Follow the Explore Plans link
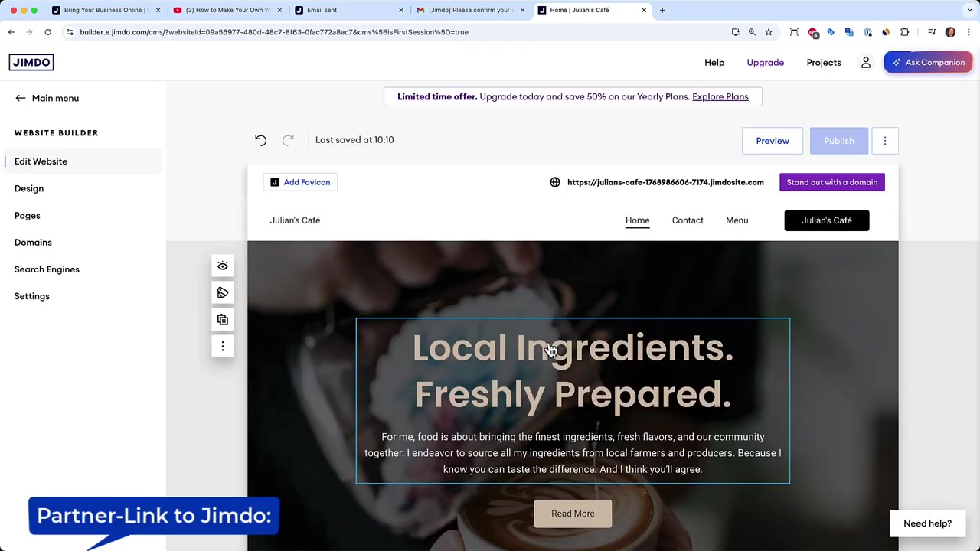The width and height of the screenshot is (980, 551). pyautogui.click(x=720, y=96)
